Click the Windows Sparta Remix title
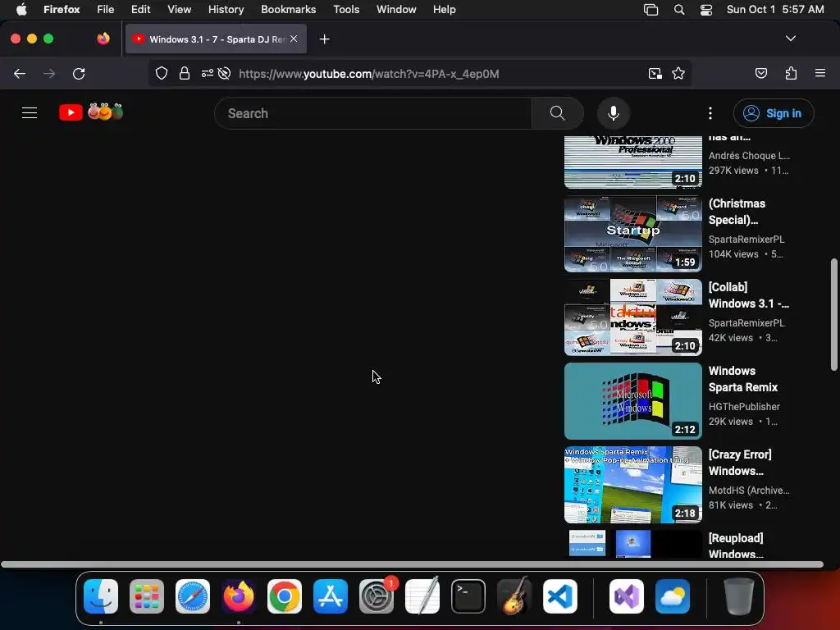 tap(742, 379)
